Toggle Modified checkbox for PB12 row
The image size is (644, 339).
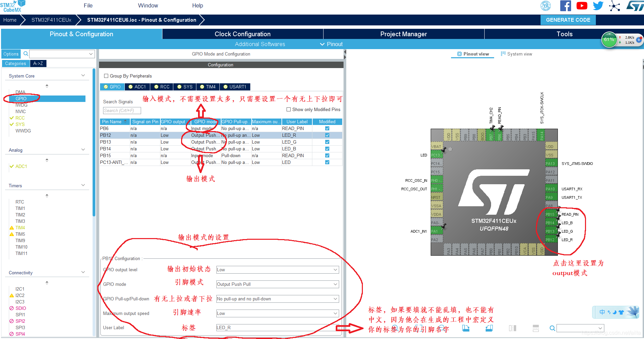click(x=327, y=135)
